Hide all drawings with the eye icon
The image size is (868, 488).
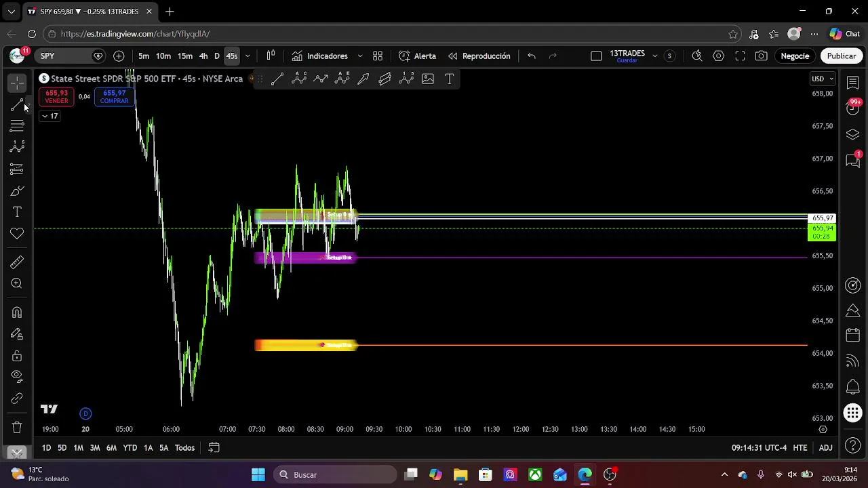tap(17, 377)
